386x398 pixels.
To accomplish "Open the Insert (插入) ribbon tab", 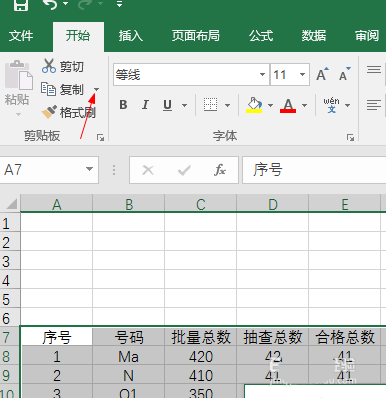I will 131,36.
